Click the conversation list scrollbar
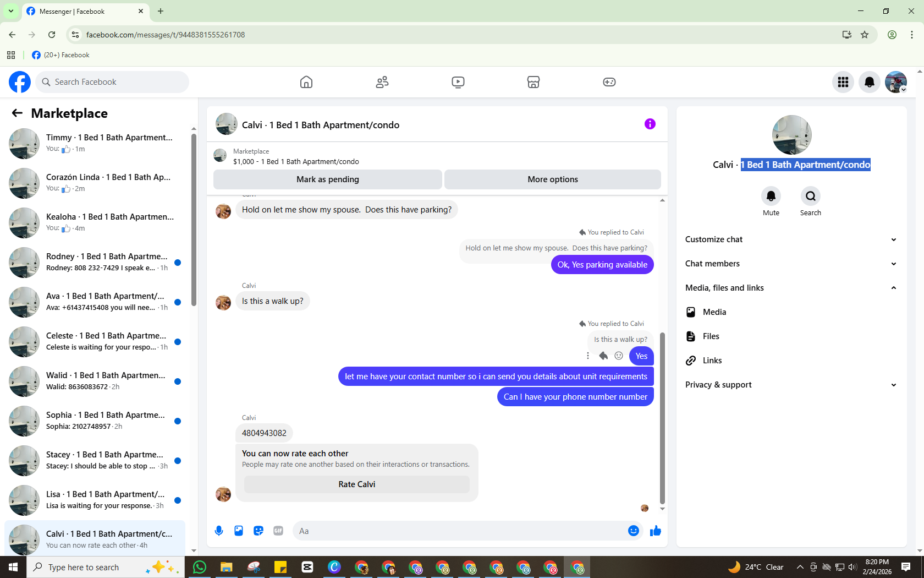The image size is (924, 578). 194,220
